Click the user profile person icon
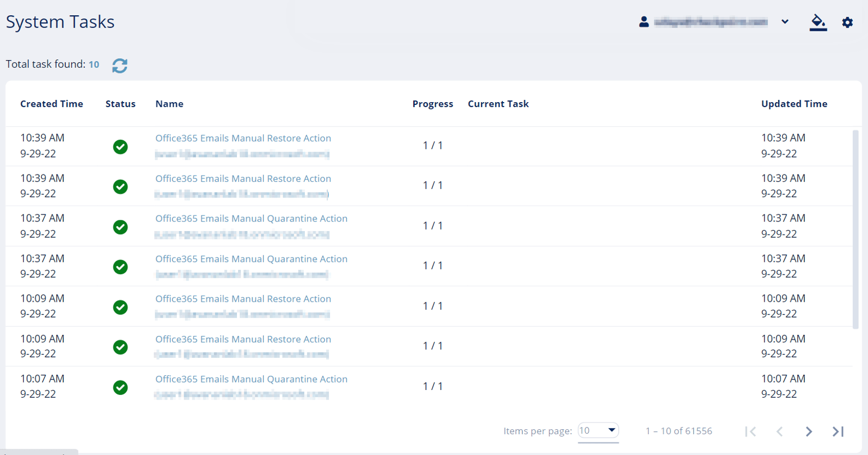This screenshot has height=455, width=868. [645, 21]
